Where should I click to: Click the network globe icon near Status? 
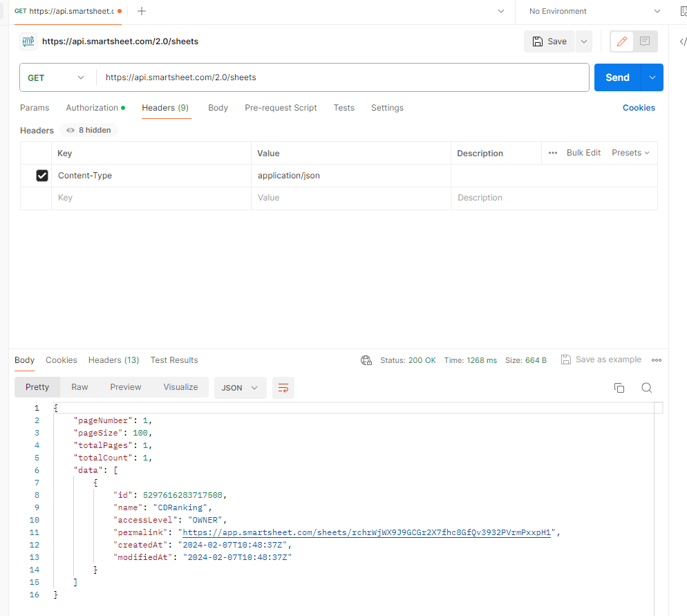click(366, 360)
